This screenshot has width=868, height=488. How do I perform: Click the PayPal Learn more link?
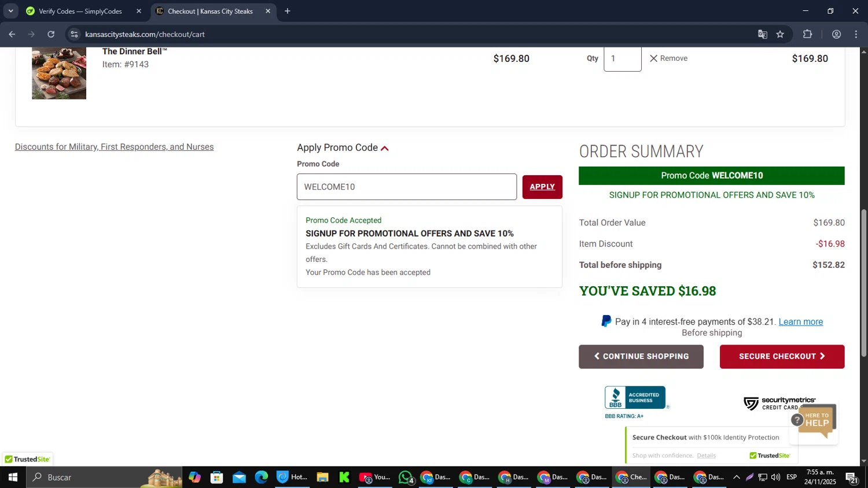[801, 321]
